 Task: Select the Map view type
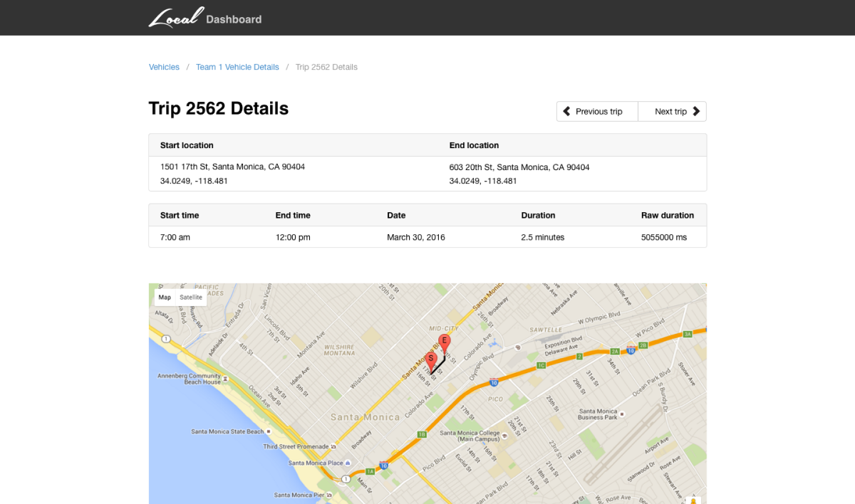click(x=165, y=297)
